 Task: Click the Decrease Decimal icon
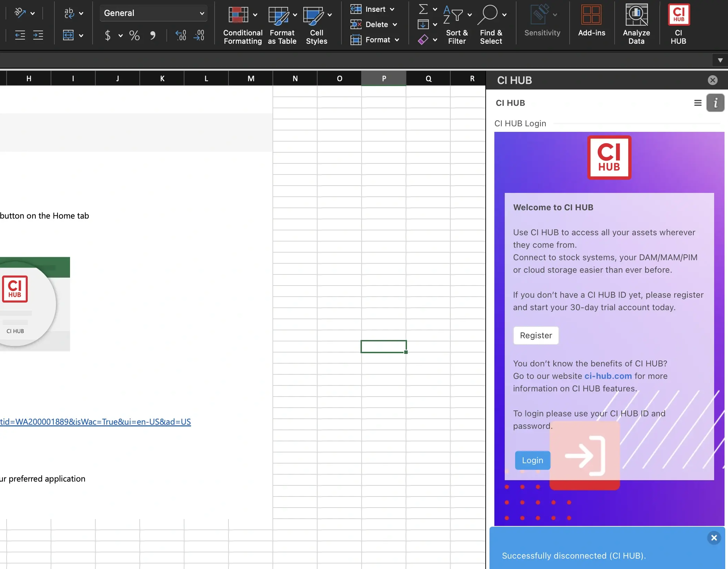point(199,35)
